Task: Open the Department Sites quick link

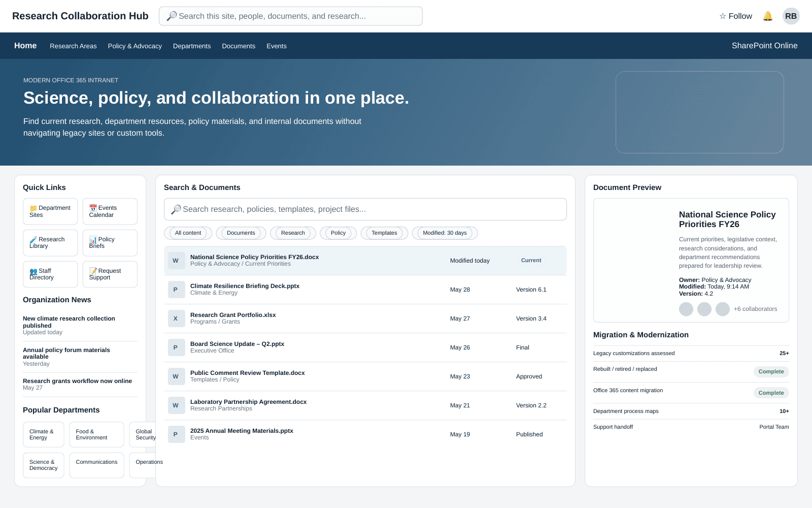Action: coord(50,211)
